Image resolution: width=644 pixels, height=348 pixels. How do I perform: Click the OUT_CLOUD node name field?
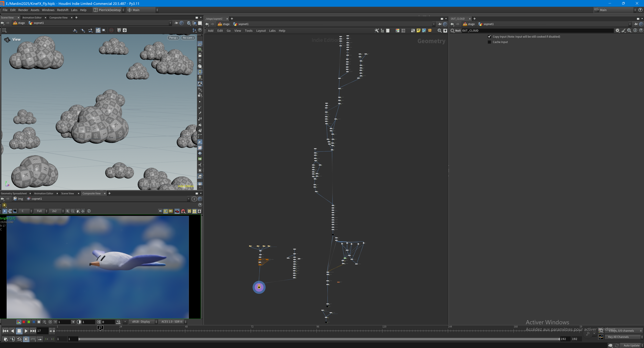pyautogui.click(x=538, y=31)
